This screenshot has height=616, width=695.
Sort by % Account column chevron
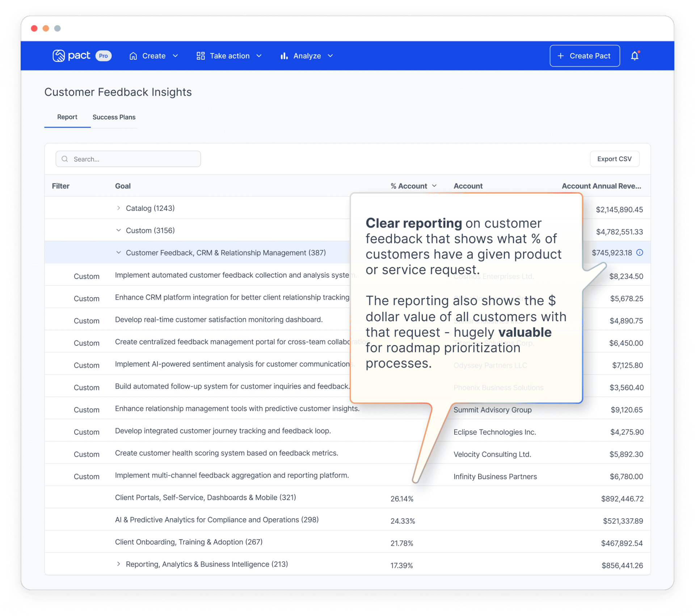434,186
